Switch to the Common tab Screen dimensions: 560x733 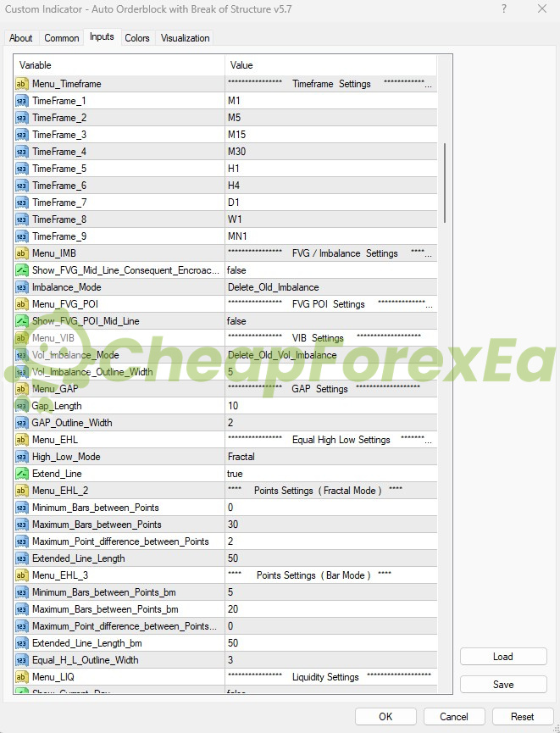click(62, 38)
